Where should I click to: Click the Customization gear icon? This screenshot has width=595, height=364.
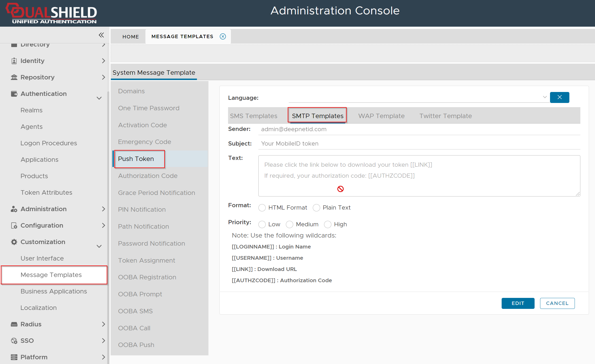[14, 242]
